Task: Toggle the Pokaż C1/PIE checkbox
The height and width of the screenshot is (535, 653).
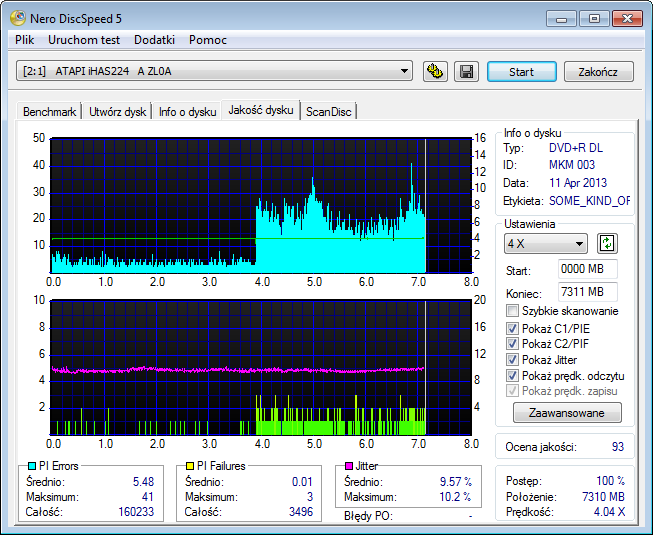Action: 512,328
